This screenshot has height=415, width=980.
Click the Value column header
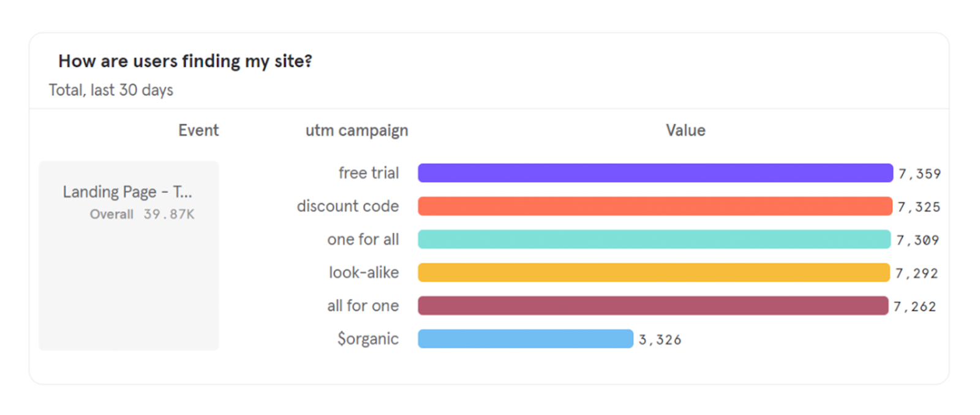point(685,130)
